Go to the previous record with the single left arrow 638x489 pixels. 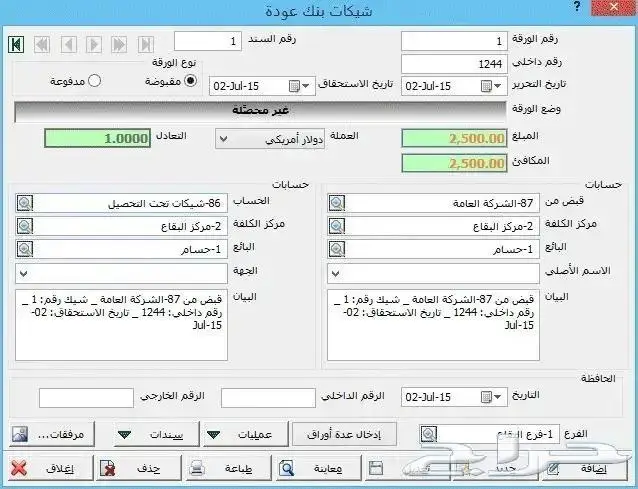[x=69, y=44]
